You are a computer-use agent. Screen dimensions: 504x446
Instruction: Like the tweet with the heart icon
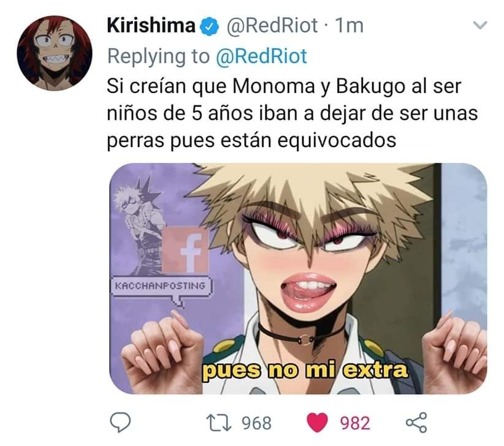point(318,423)
